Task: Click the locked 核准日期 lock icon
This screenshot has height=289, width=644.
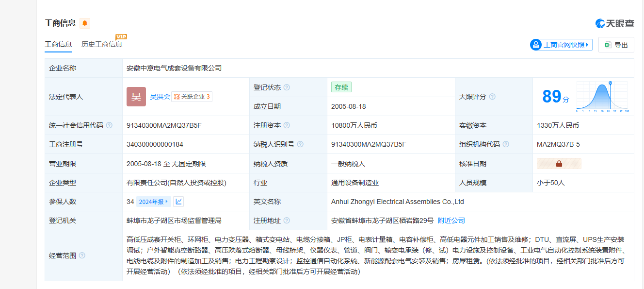Action: click(559, 164)
